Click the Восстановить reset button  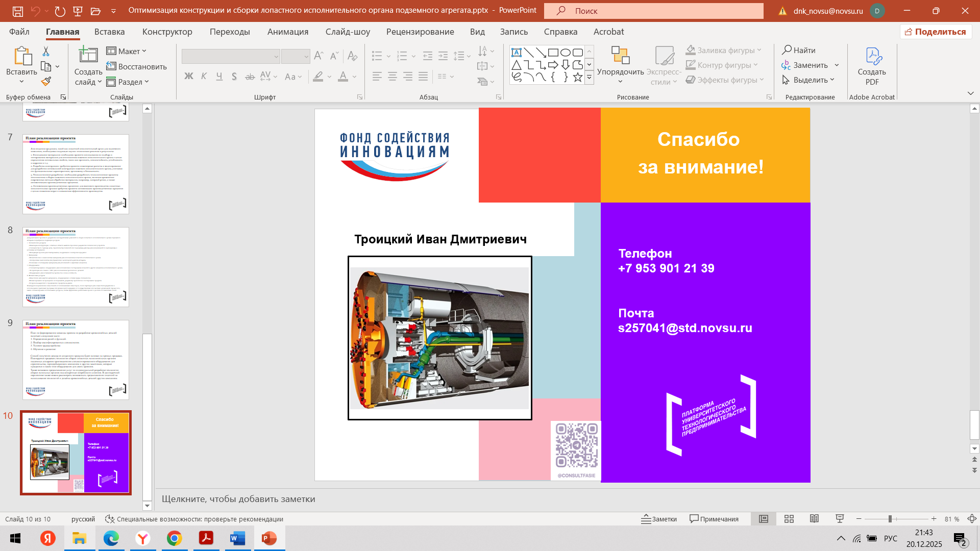coord(136,66)
